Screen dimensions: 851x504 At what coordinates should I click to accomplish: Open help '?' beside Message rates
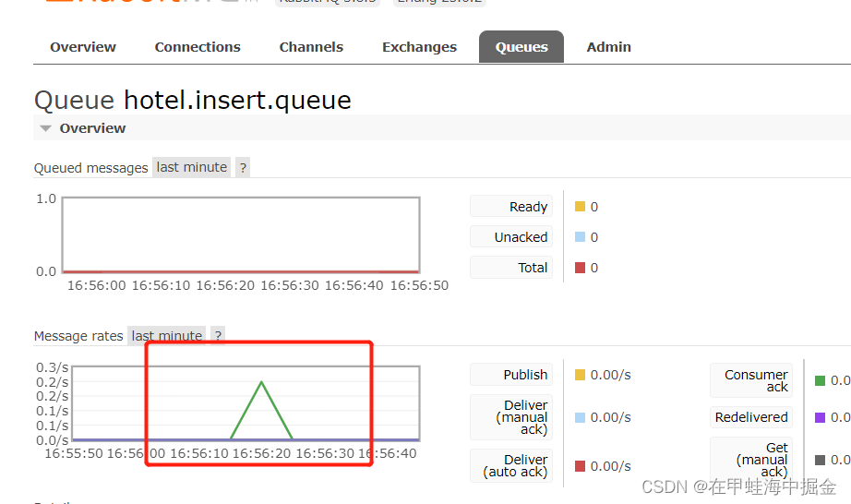click(x=218, y=335)
